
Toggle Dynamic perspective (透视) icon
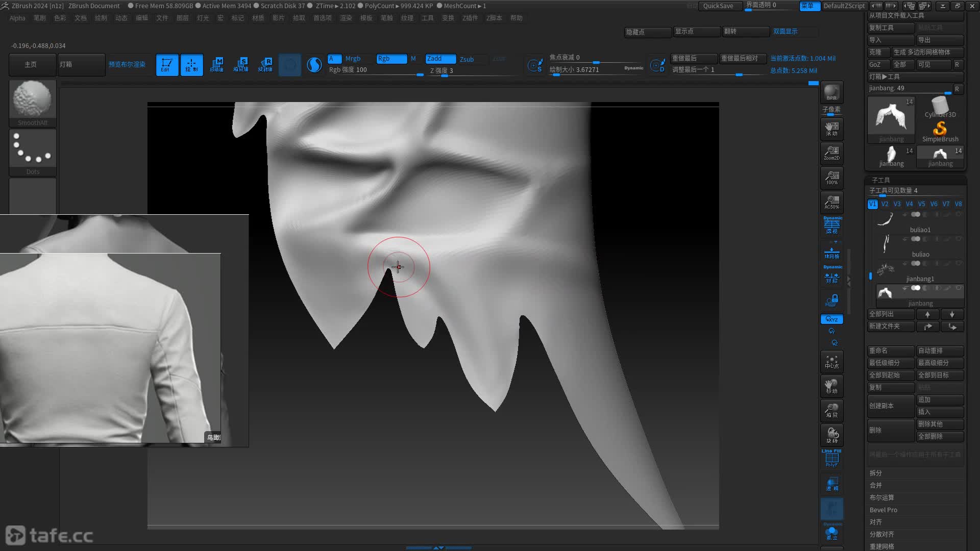(x=832, y=226)
